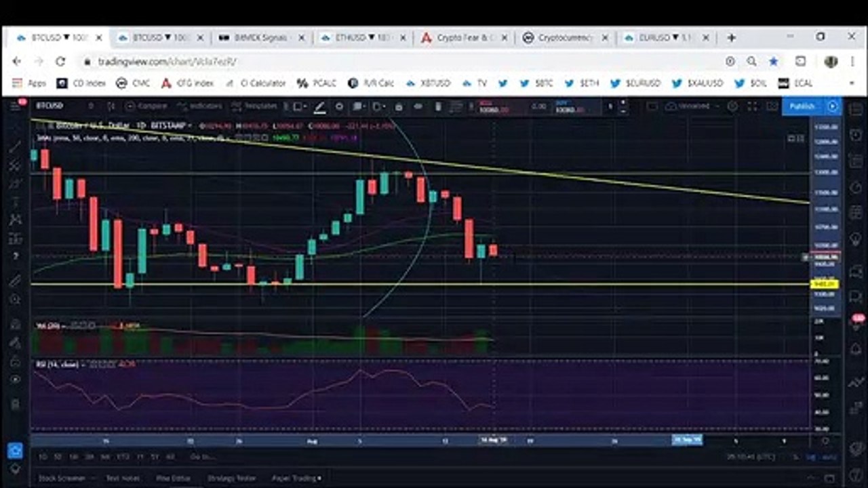Open the CI Calculator bookmark

[254, 83]
